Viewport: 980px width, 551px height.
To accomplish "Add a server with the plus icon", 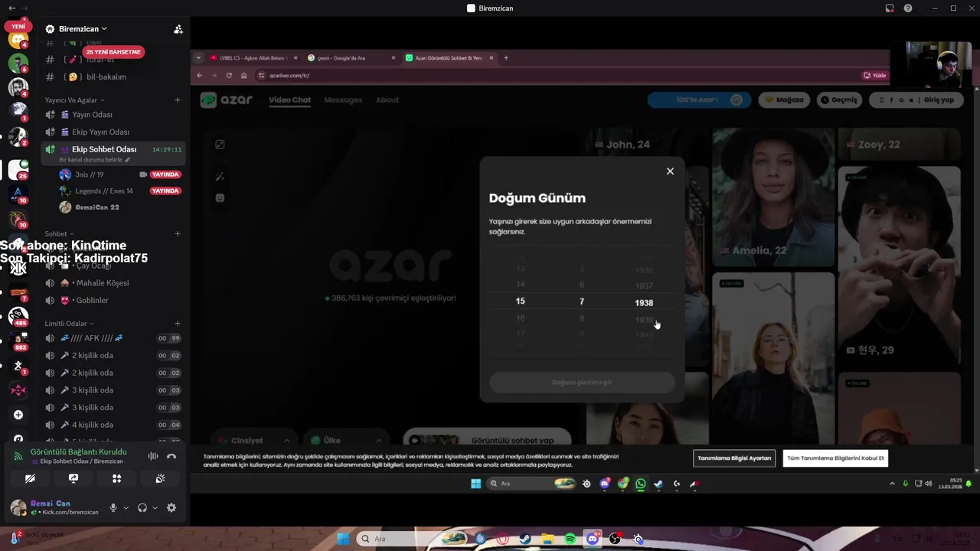I will 18,415.
